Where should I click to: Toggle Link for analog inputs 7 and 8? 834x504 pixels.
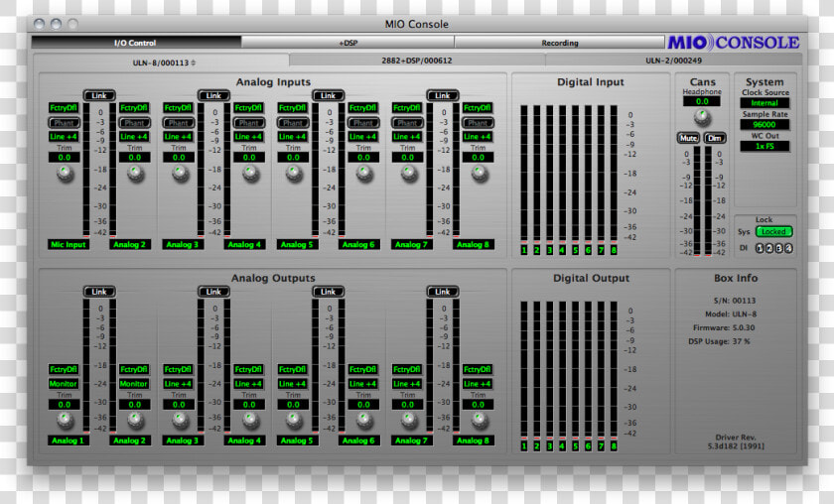[443, 95]
